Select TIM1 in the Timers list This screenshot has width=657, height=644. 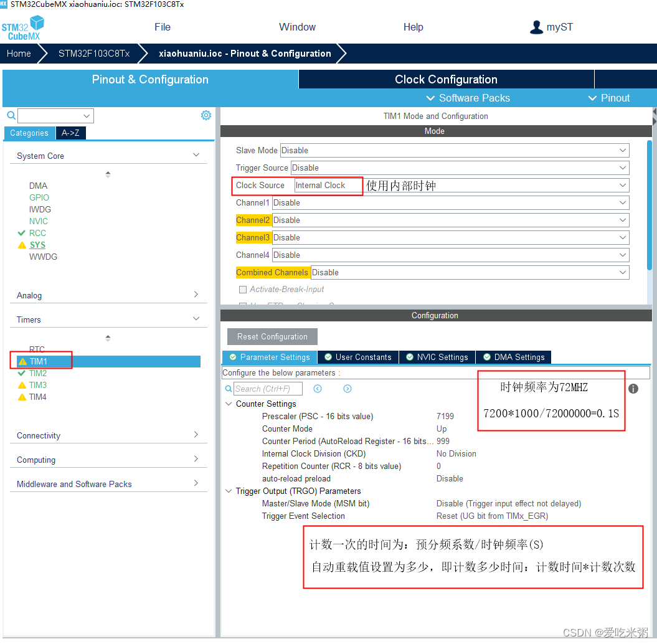click(x=108, y=362)
